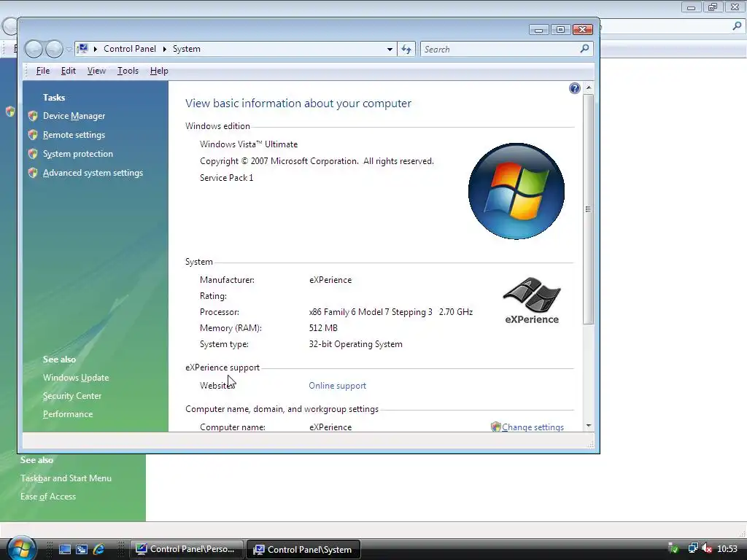Click the Forward navigation button
Screen dimensions: 747x560
(x=54, y=49)
